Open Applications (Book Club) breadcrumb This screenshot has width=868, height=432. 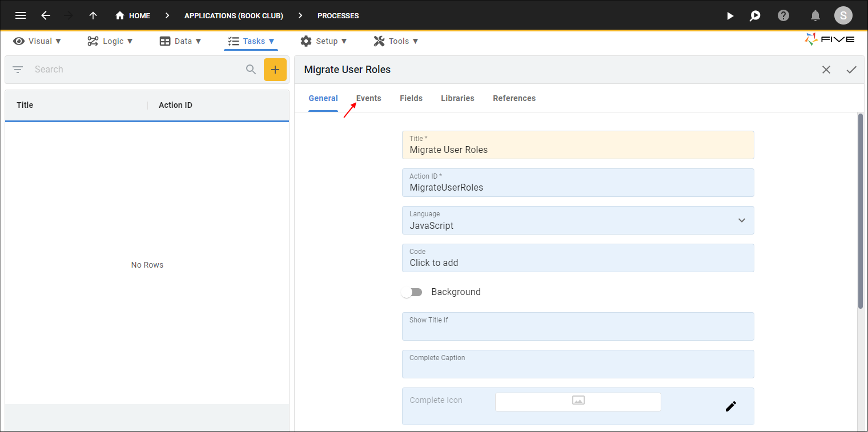(x=234, y=15)
